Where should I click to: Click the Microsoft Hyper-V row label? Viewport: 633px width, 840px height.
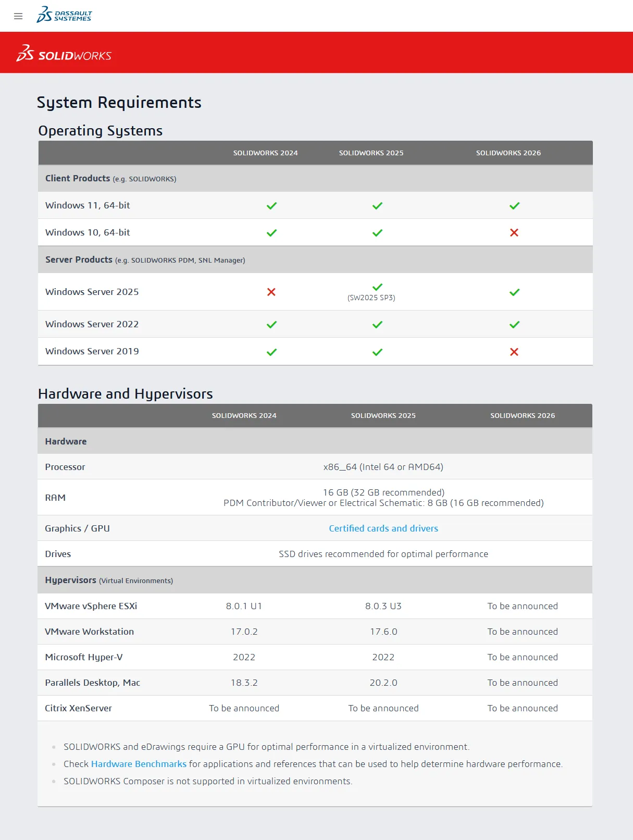click(x=84, y=657)
